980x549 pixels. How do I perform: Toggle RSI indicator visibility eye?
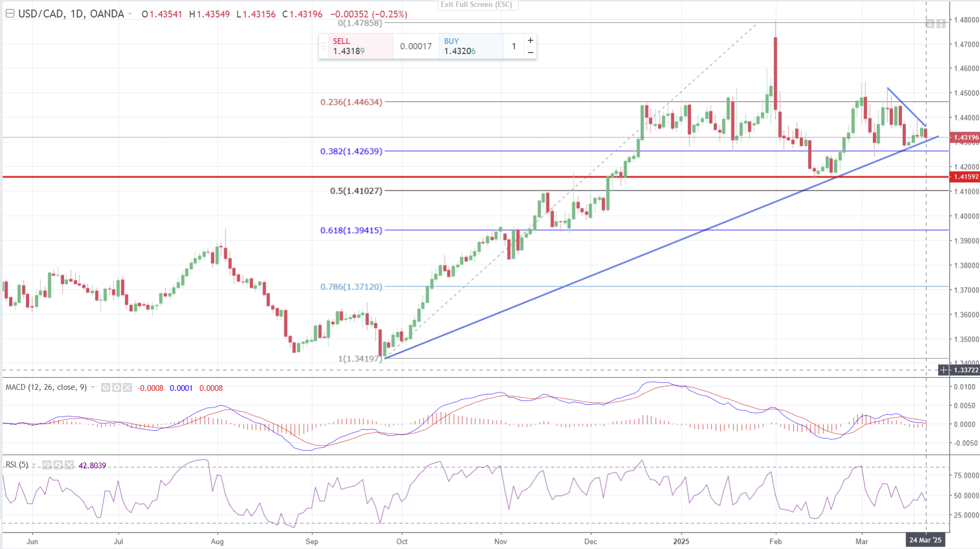coord(47,465)
